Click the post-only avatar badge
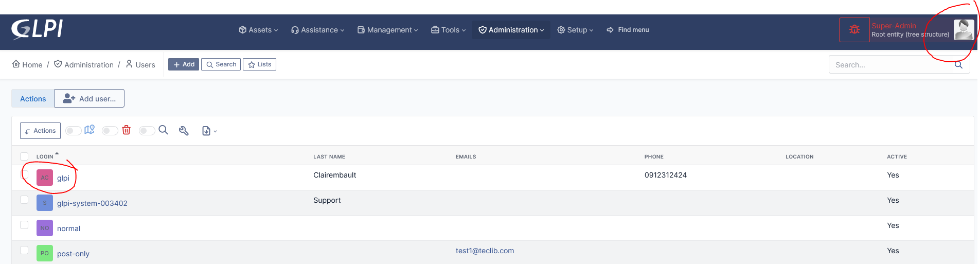Image resolution: width=980 pixels, height=264 pixels. pyautogui.click(x=45, y=253)
